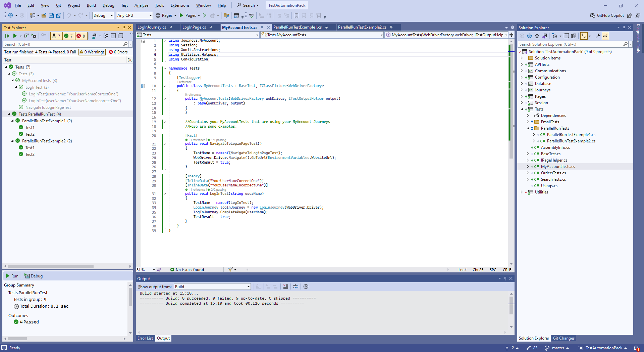Click Test Explorer horizontal scrollbar thumb
Viewport: 644px width, 352px height.
coord(51,266)
